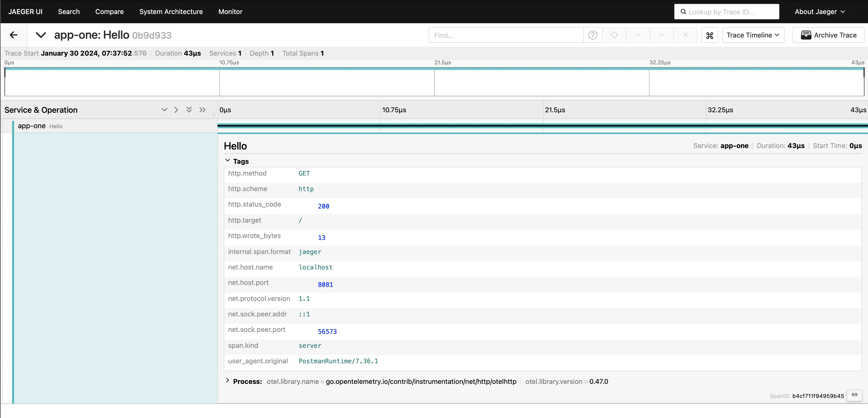The height and width of the screenshot is (418, 868).
Task: Open the Monitor page
Action: tap(230, 12)
